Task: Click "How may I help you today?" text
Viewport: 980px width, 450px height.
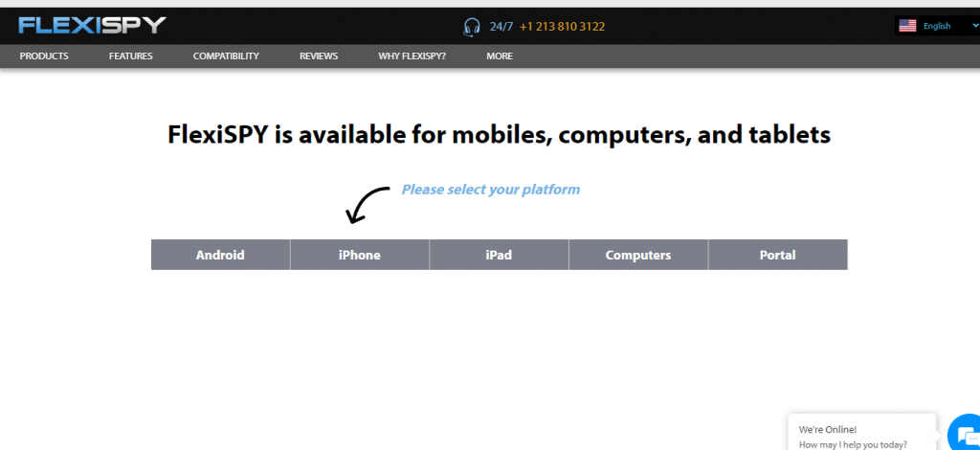Action: tap(853, 445)
